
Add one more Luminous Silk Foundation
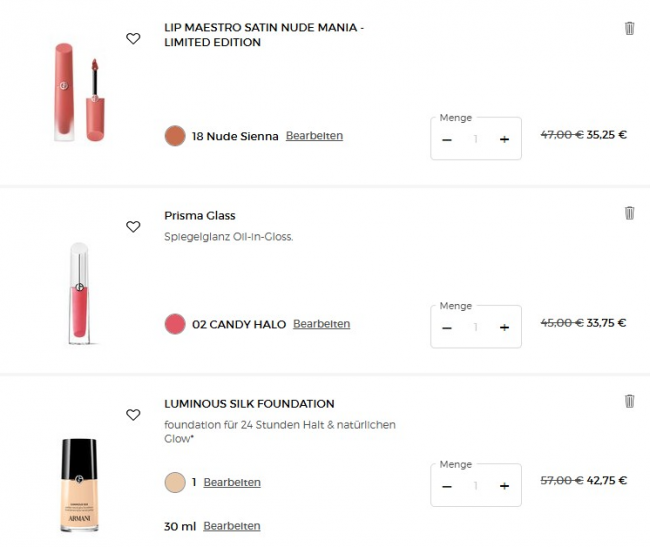point(504,486)
